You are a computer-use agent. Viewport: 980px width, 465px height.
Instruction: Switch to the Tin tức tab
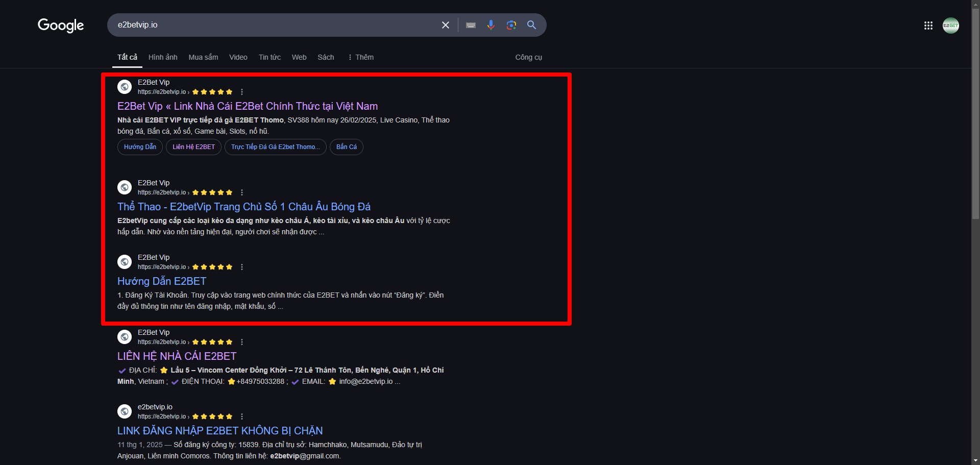coord(269,57)
